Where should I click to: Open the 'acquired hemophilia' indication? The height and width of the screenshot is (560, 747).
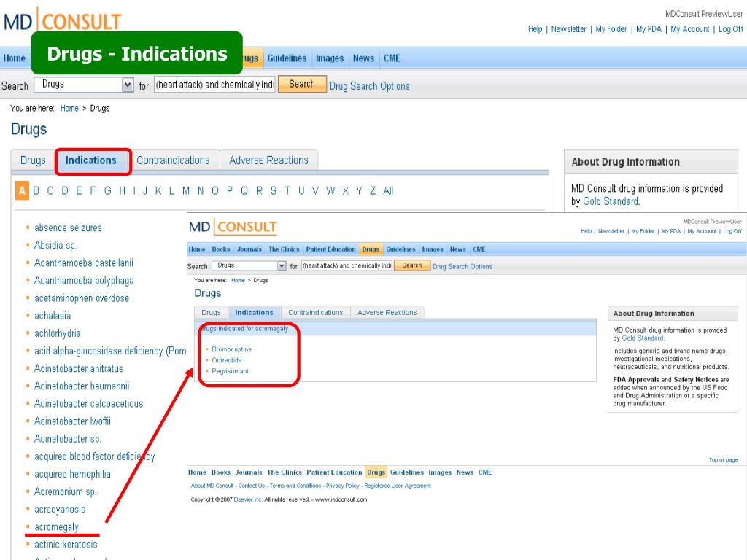click(72, 474)
